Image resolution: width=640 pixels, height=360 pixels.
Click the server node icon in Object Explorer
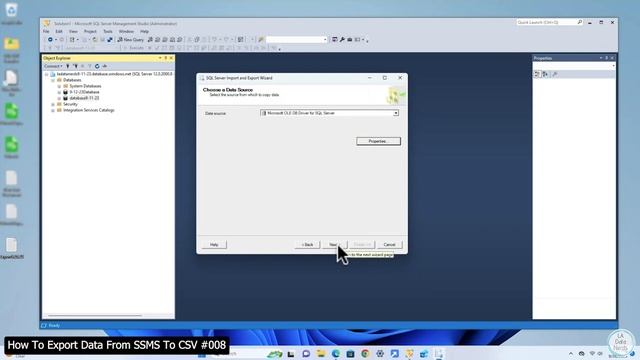[x=53, y=74]
